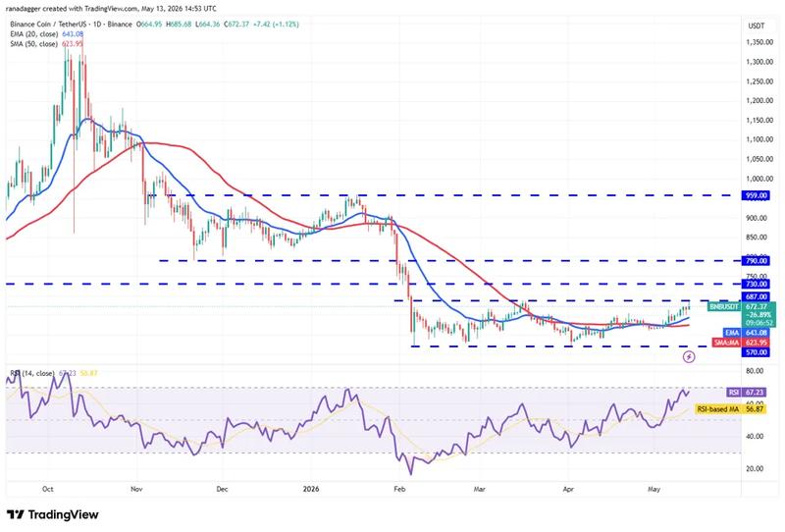The height and width of the screenshot is (532, 785).
Task: Click the yellow RSI-based MA label
Action: (718, 409)
